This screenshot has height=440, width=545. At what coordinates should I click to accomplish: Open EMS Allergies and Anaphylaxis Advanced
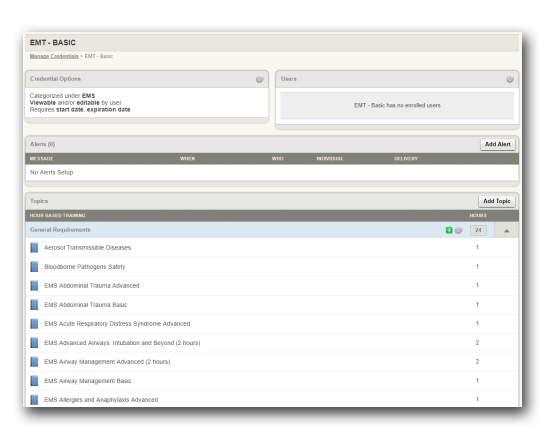pyautogui.click(x=101, y=400)
